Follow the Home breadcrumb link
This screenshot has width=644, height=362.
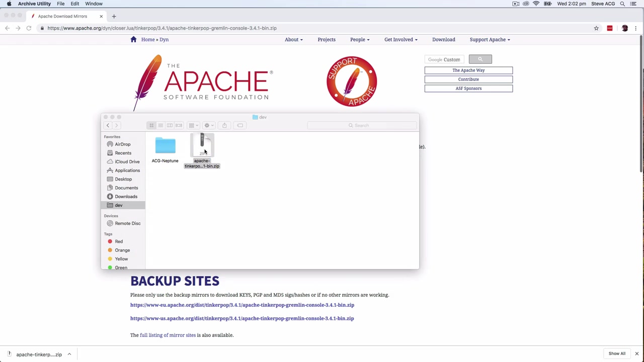148,39
